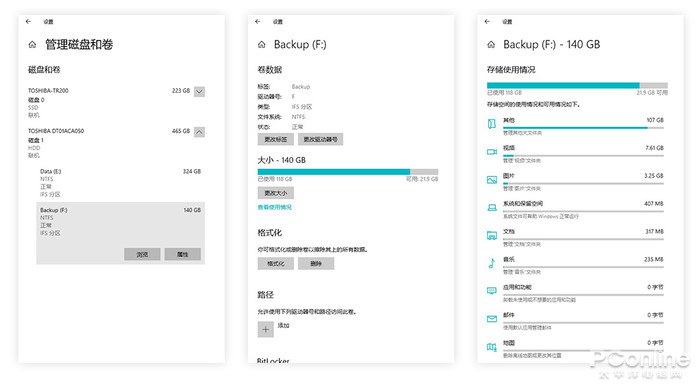Click the 删除 button beside 格式化
The width and height of the screenshot is (700, 387).
coord(316,264)
